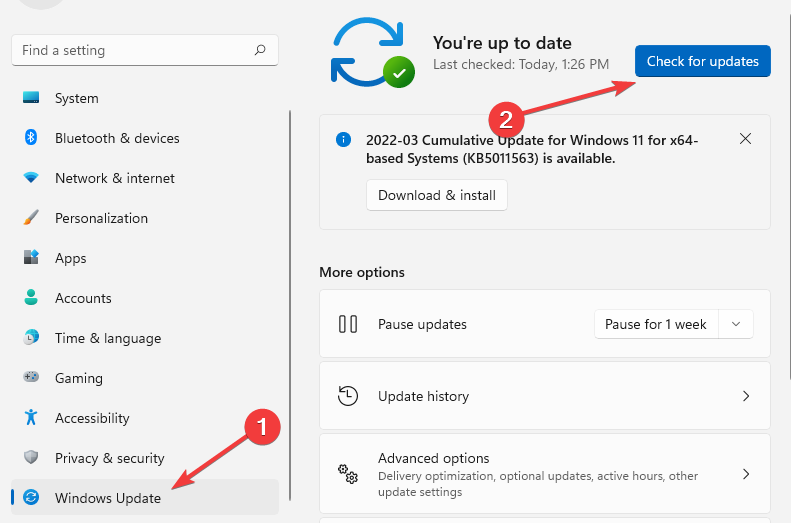
Task: Select Accounts in the sidebar
Action: 145,298
